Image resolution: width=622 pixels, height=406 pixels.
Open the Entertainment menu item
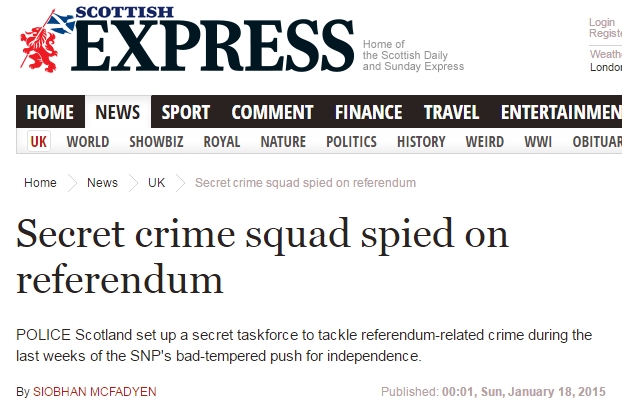561,112
